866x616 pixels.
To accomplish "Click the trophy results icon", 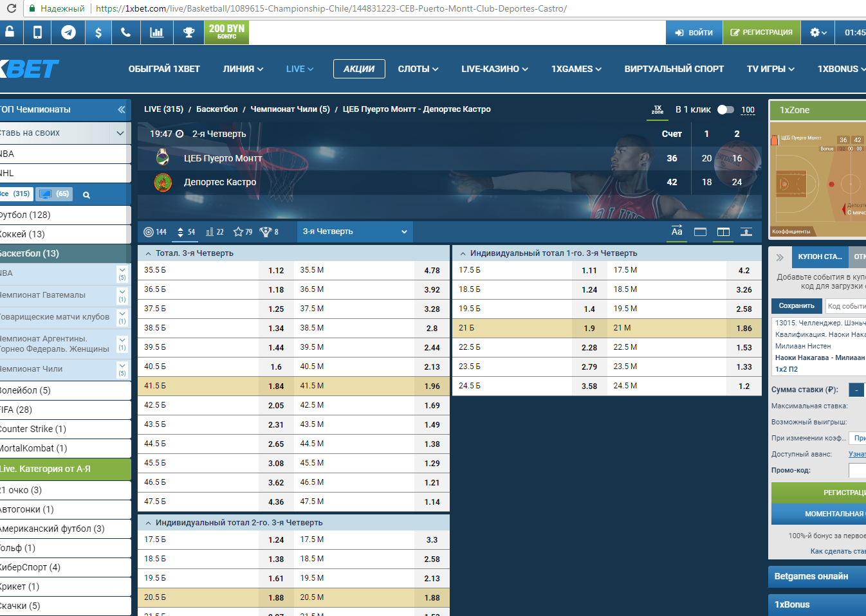I will tap(189, 32).
